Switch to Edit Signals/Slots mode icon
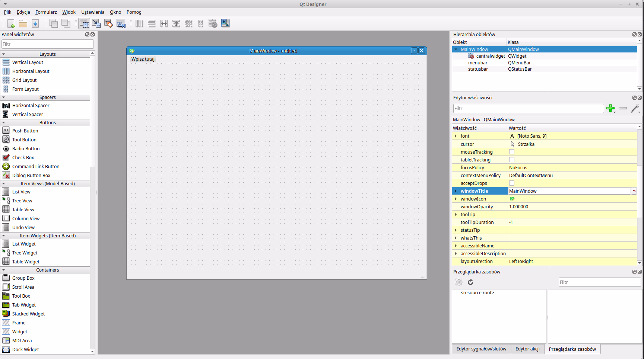The height and width of the screenshot is (359, 644). [x=96, y=24]
